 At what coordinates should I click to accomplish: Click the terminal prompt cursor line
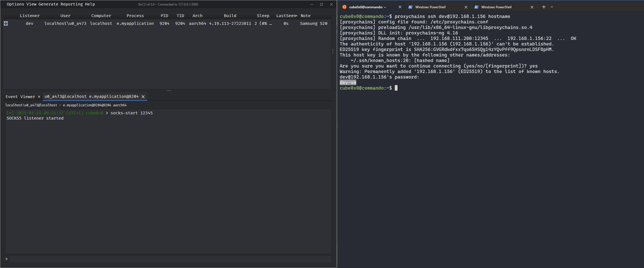369,88
